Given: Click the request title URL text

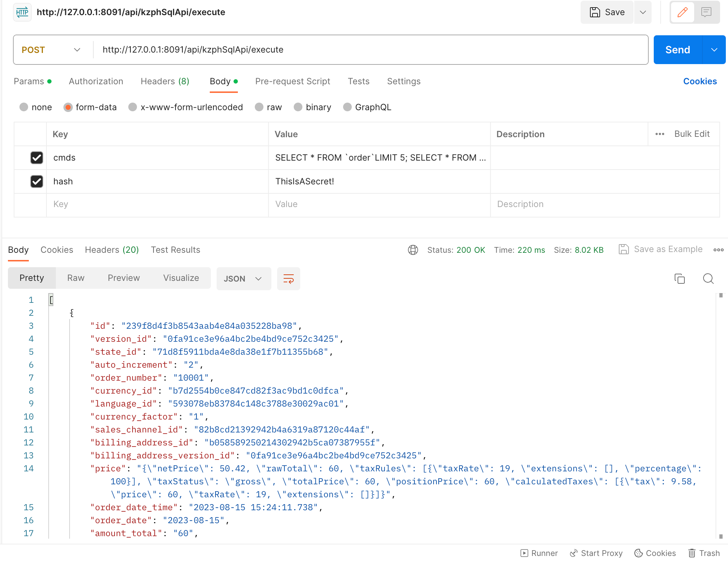Looking at the screenshot, I should (x=131, y=12).
